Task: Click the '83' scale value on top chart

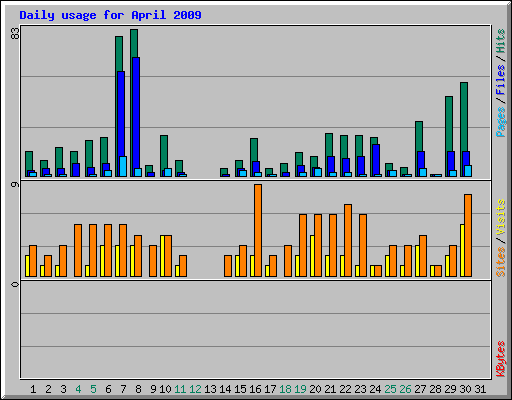Action: 15,33
